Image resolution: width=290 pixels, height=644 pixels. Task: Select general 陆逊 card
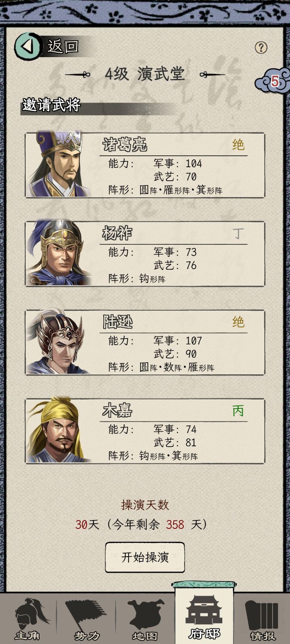click(x=145, y=342)
